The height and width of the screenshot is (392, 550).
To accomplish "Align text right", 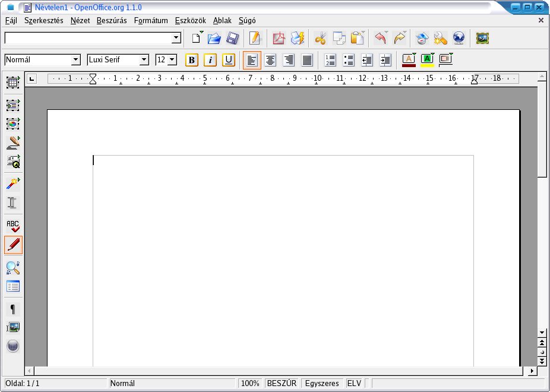I will (x=289, y=60).
